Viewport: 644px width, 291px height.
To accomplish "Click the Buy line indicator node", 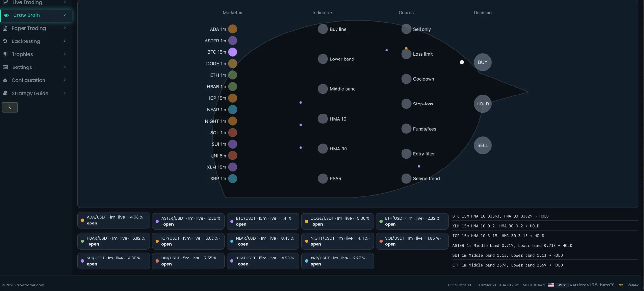I will [323, 29].
